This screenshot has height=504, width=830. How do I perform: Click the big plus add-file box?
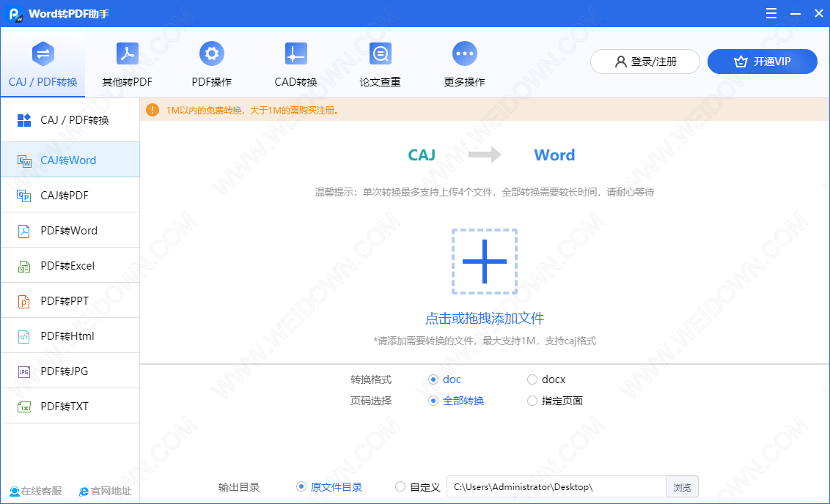coord(485,262)
